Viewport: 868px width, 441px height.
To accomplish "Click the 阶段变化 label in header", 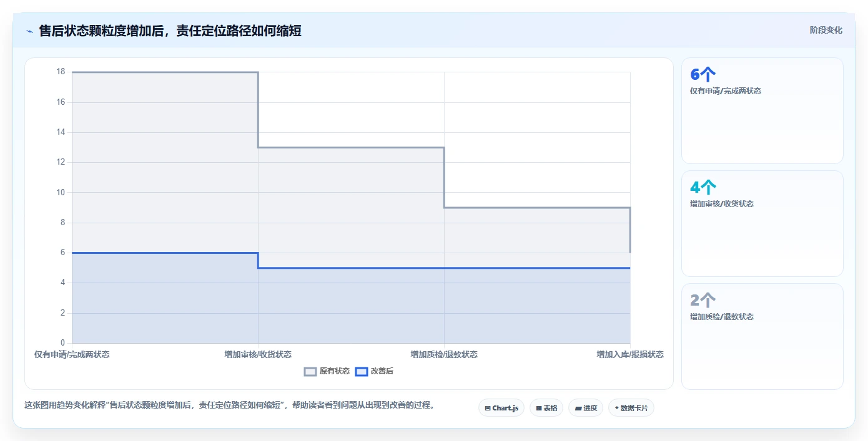I will 826,30.
